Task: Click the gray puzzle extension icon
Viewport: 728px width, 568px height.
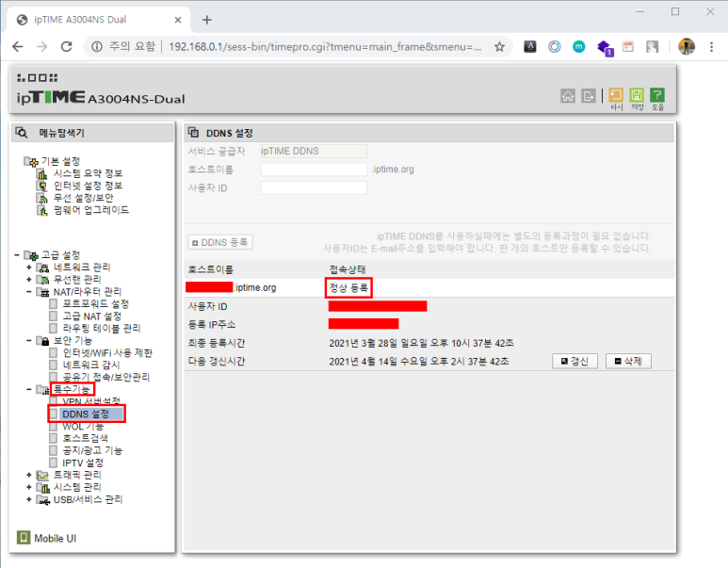Action: [x=652, y=46]
